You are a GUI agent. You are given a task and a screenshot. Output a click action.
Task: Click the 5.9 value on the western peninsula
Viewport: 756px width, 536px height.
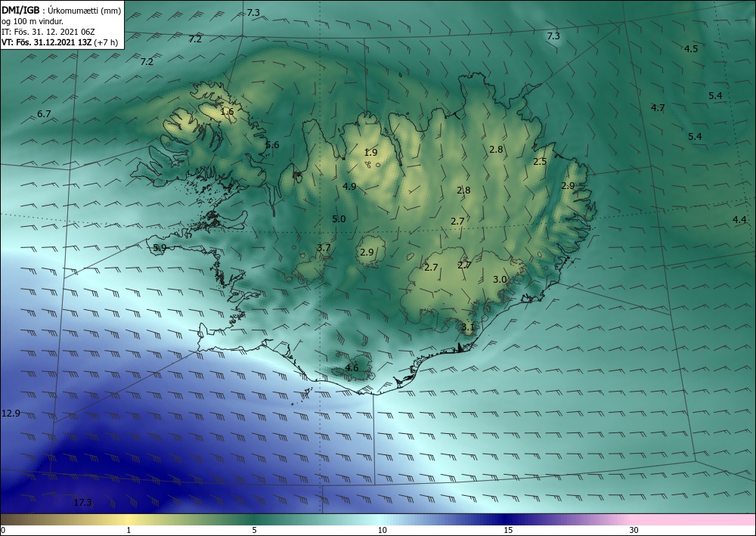pyautogui.click(x=160, y=248)
